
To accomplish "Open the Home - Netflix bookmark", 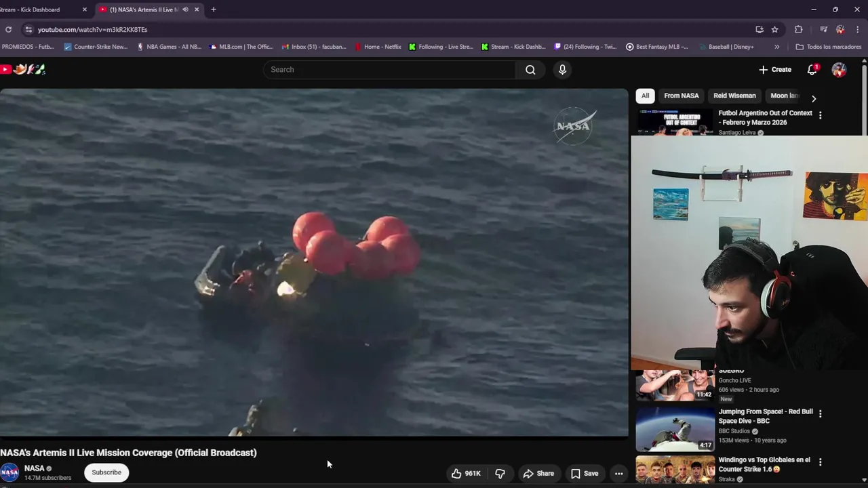I will pos(378,47).
